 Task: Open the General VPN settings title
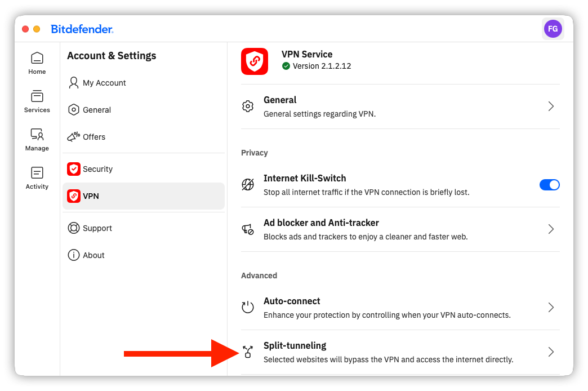point(280,100)
